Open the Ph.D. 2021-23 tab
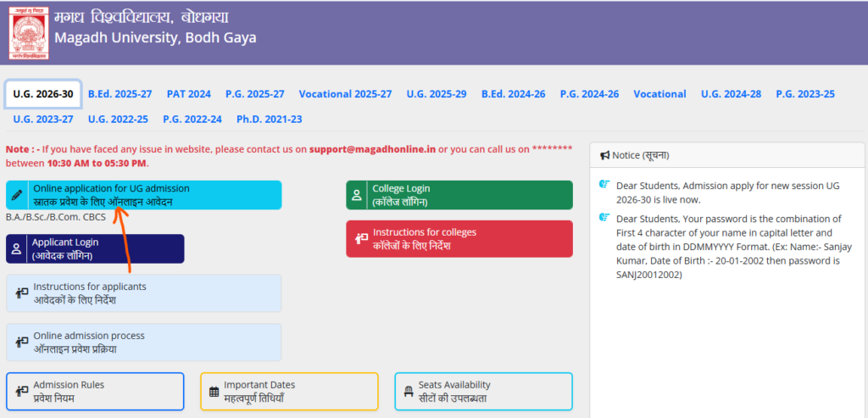This screenshot has height=418, width=868. click(x=269, y=119)
